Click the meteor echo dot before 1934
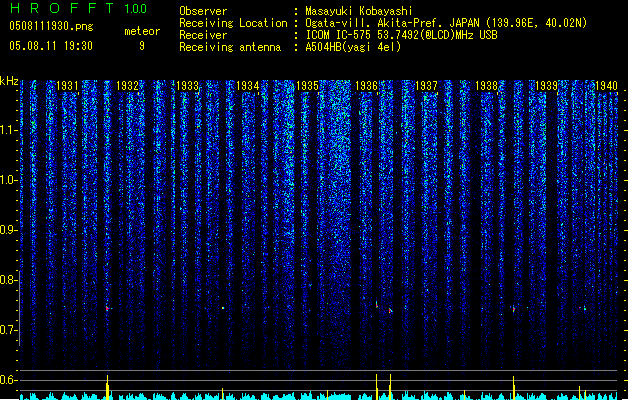629x400 pixels. [223, 308]
